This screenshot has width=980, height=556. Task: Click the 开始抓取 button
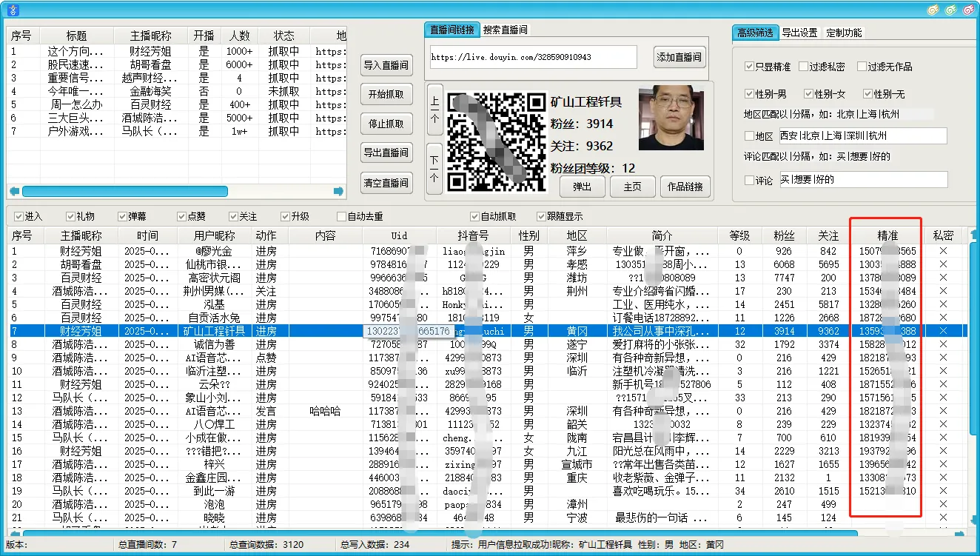click(x=386, y=94)
